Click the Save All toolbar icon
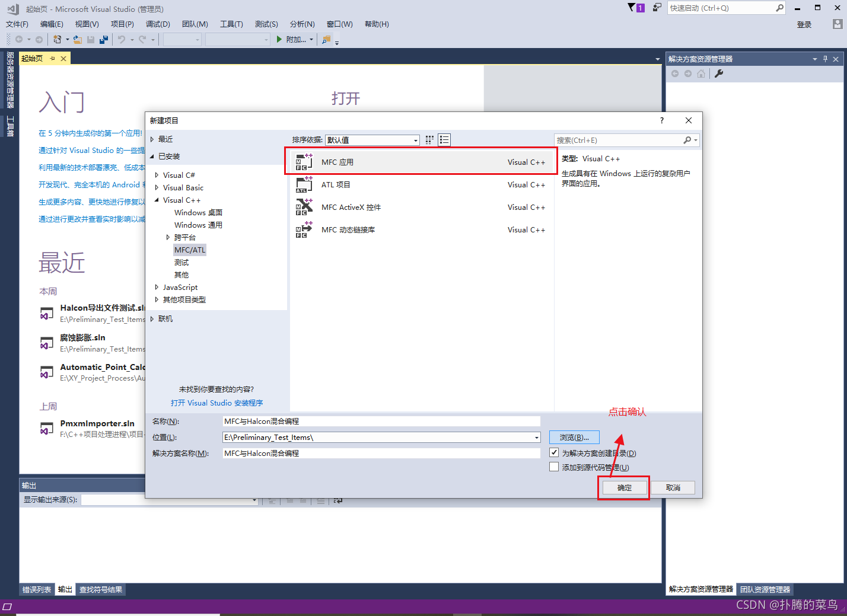The width and height of the screenshot is (847, 616). (104, 39)
